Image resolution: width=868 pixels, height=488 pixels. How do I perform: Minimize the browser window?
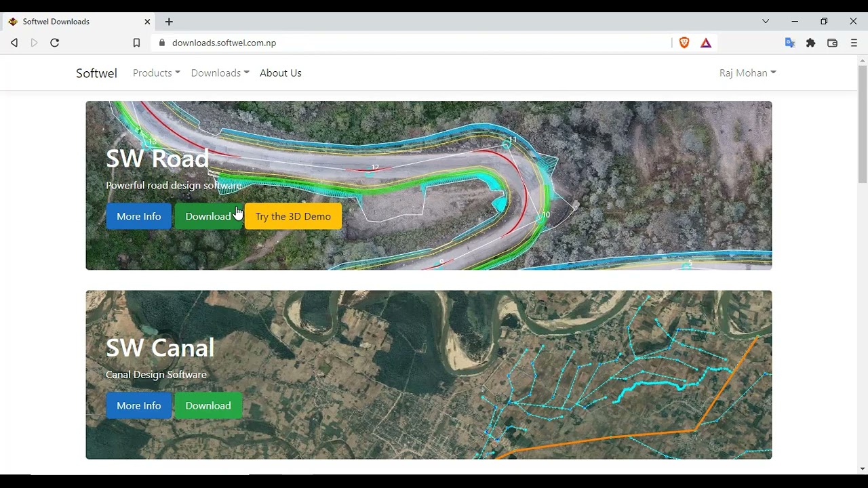click(x=795, y=22)
